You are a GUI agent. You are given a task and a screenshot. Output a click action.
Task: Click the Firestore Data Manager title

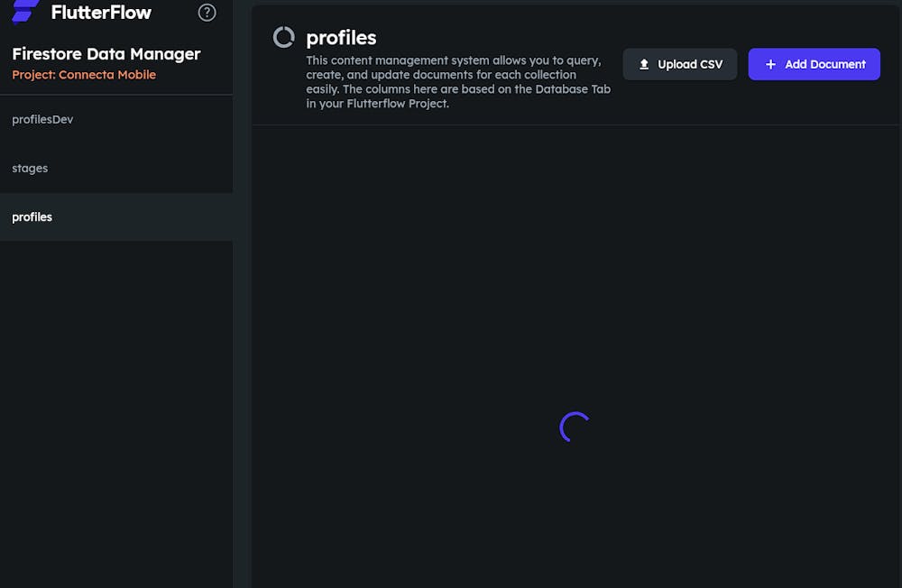(x=106, y=54)
